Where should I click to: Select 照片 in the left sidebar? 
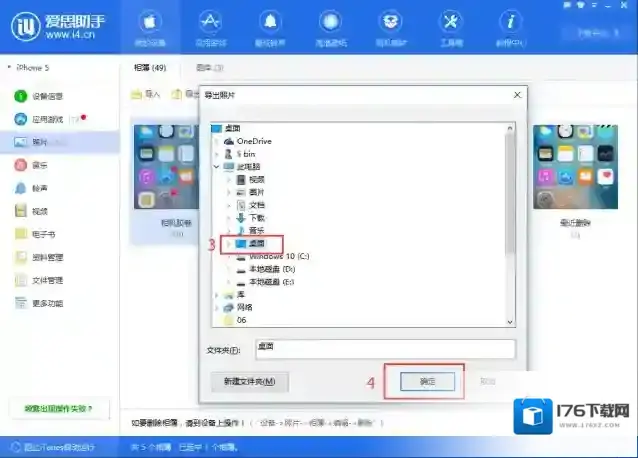60,142
